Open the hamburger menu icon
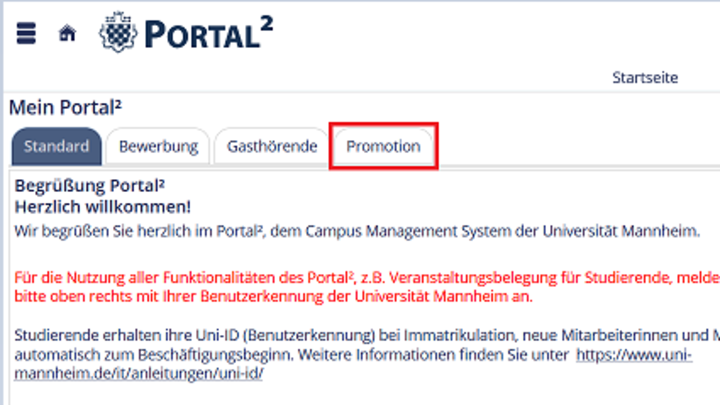Image resolution: width=720 pixels, height=405 pixels. pyautogui.click(x=26, y=34)
